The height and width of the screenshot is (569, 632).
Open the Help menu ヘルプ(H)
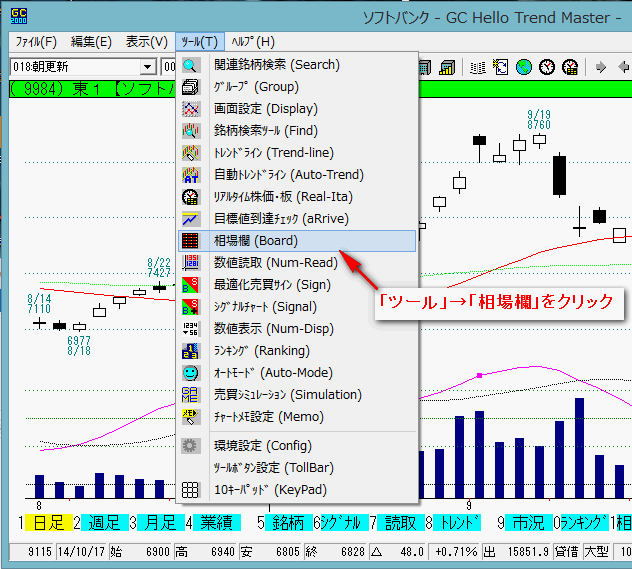click(x=253, y=42)
